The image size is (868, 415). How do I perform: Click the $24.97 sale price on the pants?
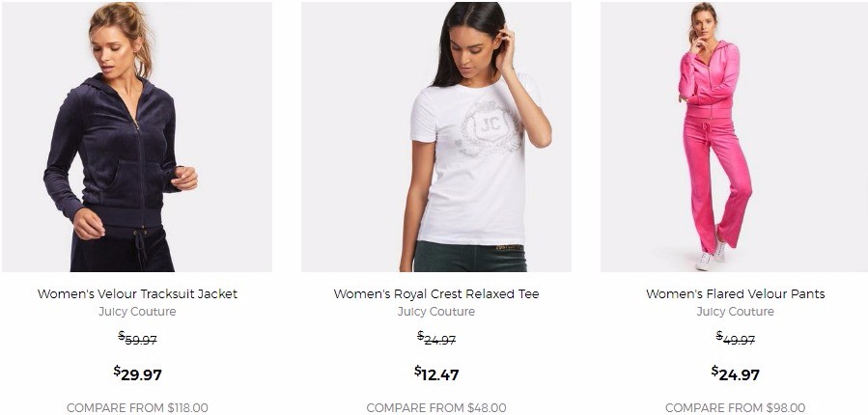[x=736, y=373]
